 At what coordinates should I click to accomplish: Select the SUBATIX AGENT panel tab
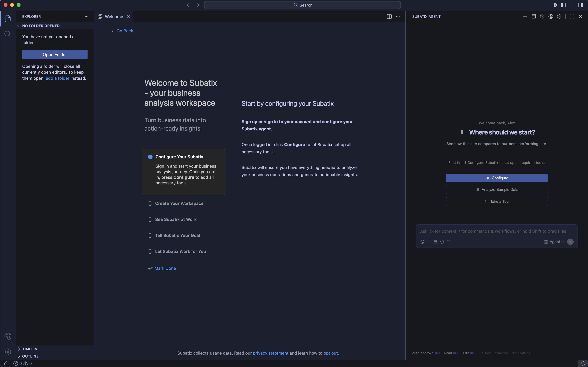[x=426, y=17]
